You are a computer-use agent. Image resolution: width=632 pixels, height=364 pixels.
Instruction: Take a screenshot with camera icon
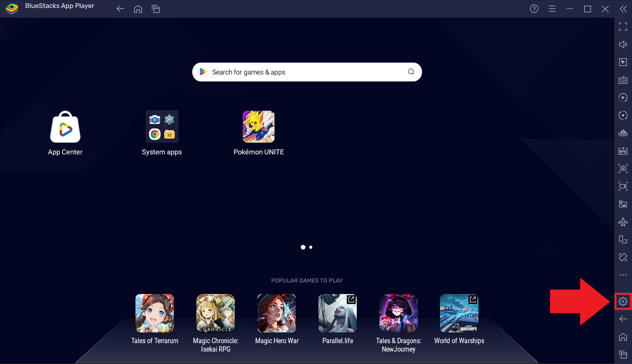click(x=623, y=168)
